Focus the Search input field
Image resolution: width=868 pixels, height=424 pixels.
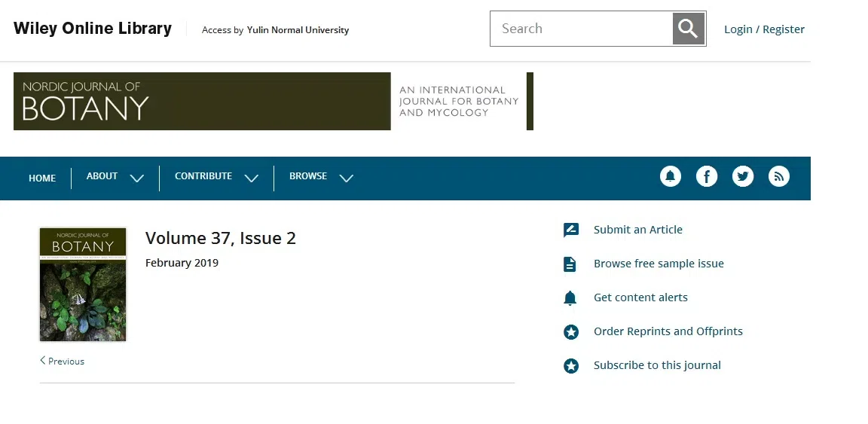coord(580,29)
